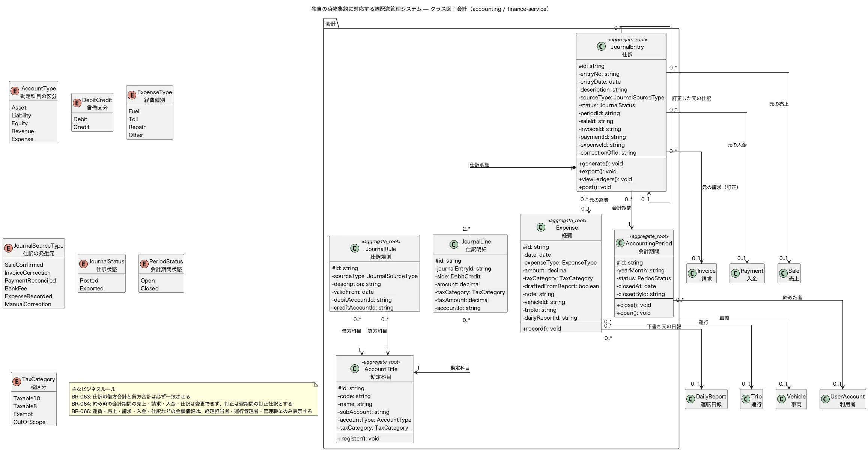Click the JournalStatus enum icon
Viewport: 868px width, 451px height.
(x=84, y=264)
